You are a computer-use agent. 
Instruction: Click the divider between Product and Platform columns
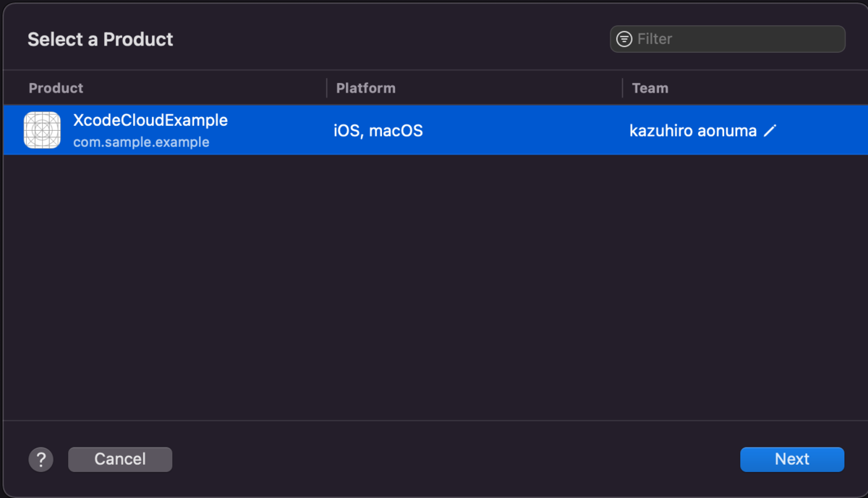325,87
